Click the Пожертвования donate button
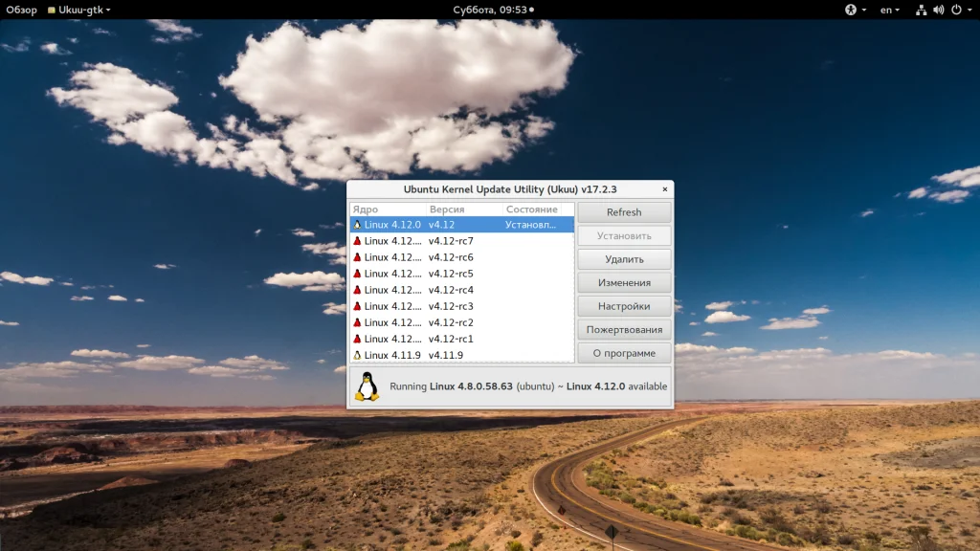Image resolution: width=980 pixels, height=551 pixels. (x=624, y=329)
